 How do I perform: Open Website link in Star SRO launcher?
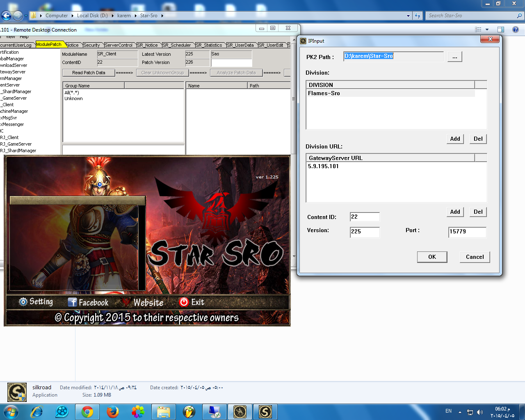(142, 302)
